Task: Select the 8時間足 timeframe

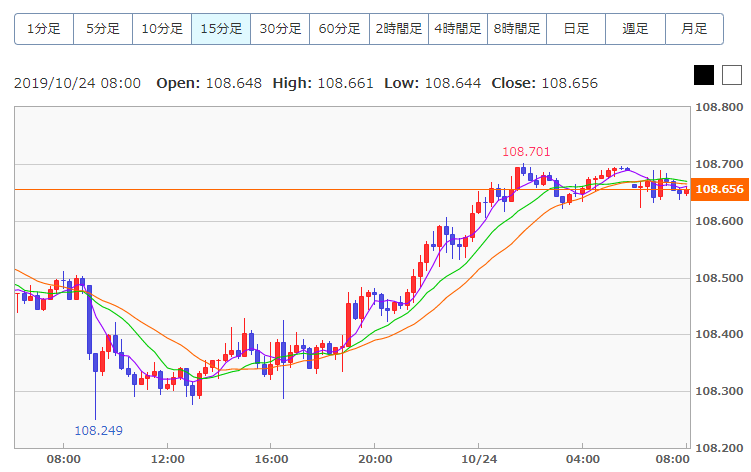Action: pyautogui.click(x=517, y=29)
